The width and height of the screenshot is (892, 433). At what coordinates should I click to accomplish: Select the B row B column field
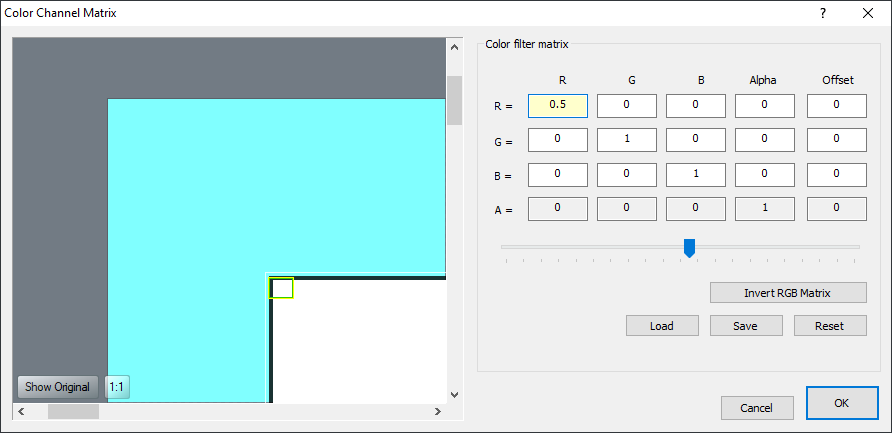point(696,174)
